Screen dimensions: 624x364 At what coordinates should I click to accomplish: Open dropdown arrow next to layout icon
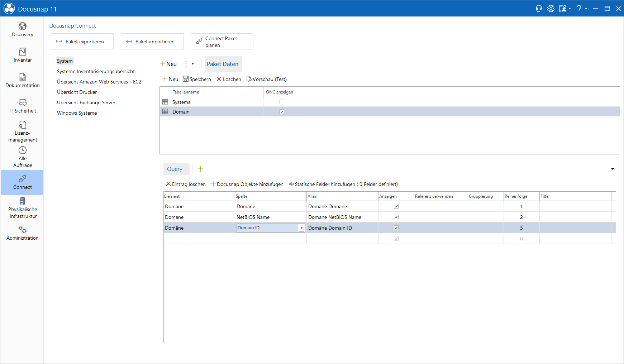[570, 9]
